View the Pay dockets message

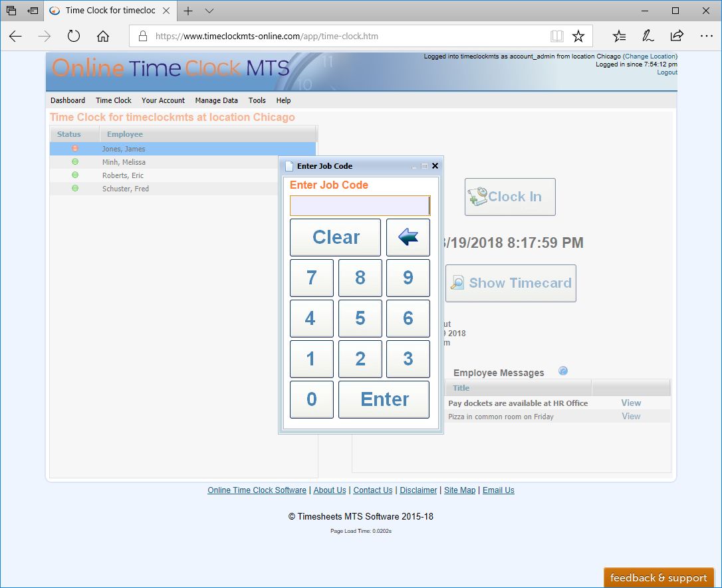coord(631,403)
